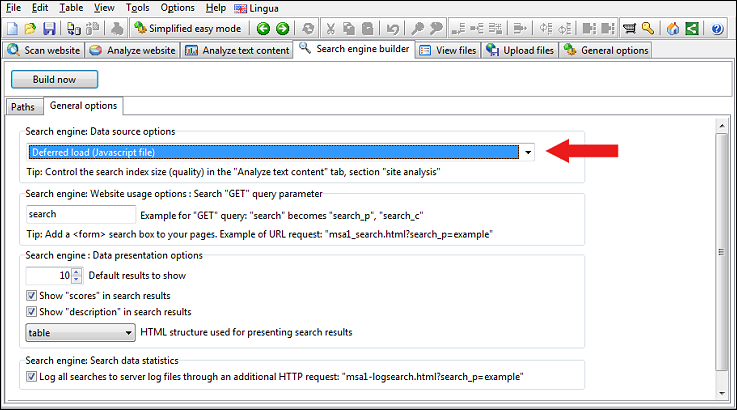Click the scrollbar down arrow
The height and width of the screenshot is (410, 737).
[721, 394]
